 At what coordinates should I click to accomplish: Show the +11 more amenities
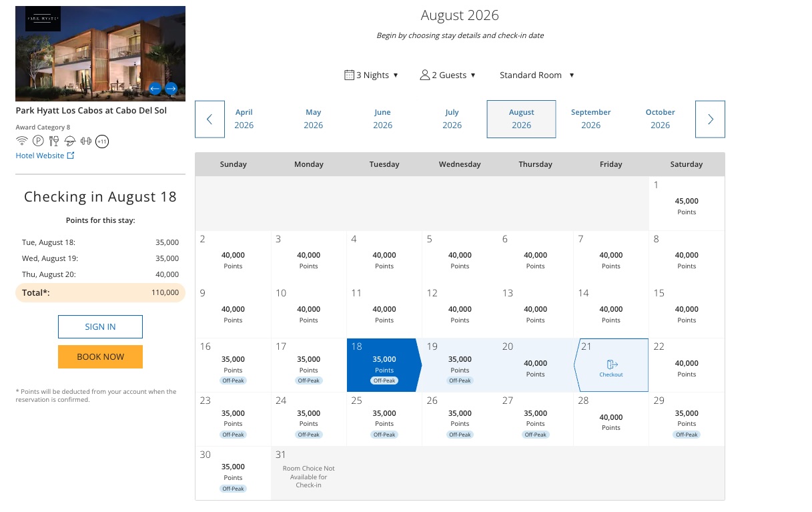coord(102,141)
